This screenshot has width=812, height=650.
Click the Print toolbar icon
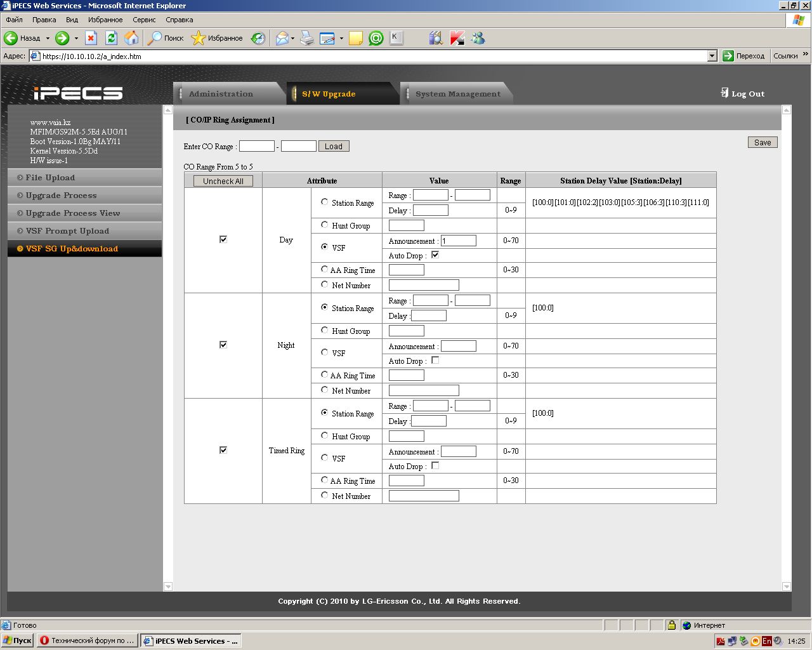[x=307, y=38]
